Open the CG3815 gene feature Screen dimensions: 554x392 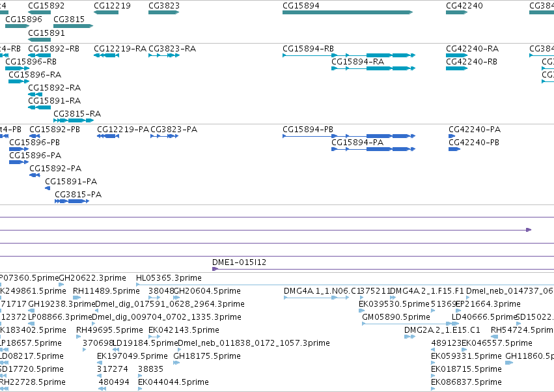73,26
